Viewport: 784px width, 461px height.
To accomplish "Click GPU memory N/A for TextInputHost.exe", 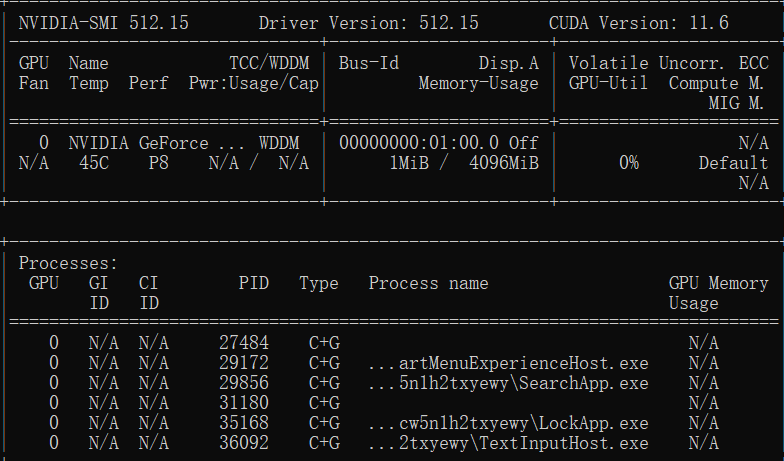I will pos(704,443).
